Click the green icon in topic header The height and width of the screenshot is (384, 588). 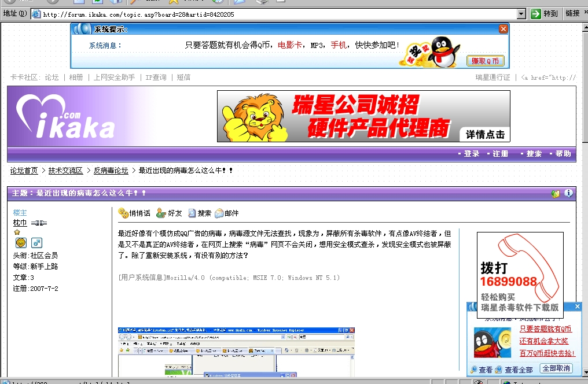click(x=556, y=193)
